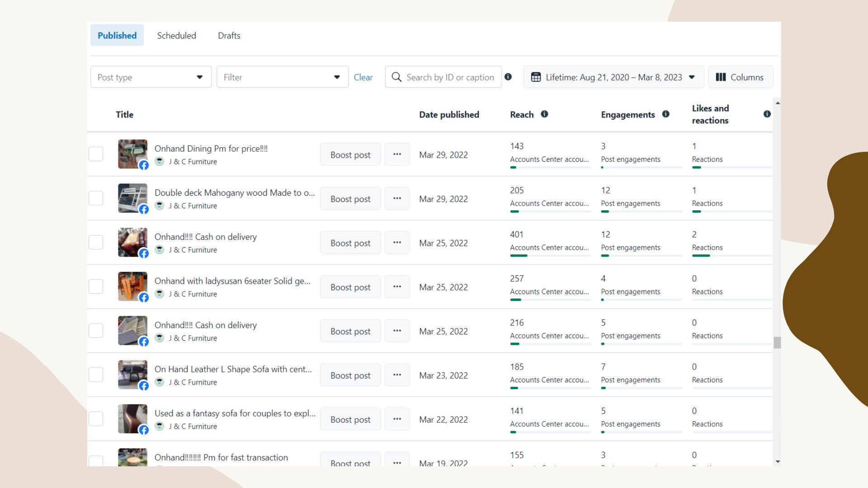Open more options for Double deck Mahogany post
The height and width of the screenshot is (488, 868).
(x=397, y=198)
